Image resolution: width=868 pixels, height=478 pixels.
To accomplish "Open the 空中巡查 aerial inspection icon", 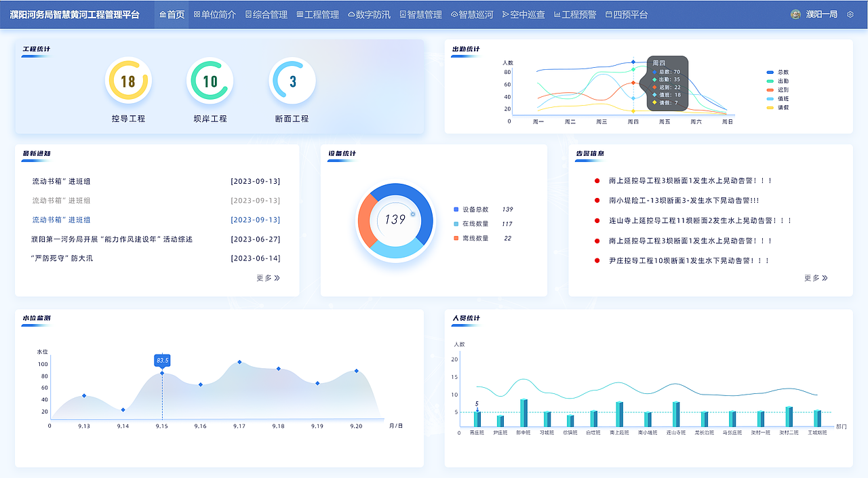I will pos(506,14).
